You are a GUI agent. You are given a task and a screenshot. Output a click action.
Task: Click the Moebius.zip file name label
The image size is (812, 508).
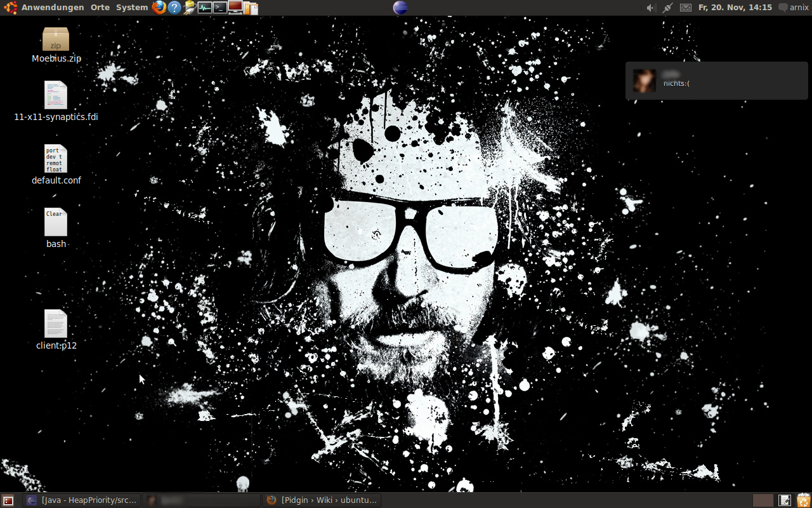(56, 58)
